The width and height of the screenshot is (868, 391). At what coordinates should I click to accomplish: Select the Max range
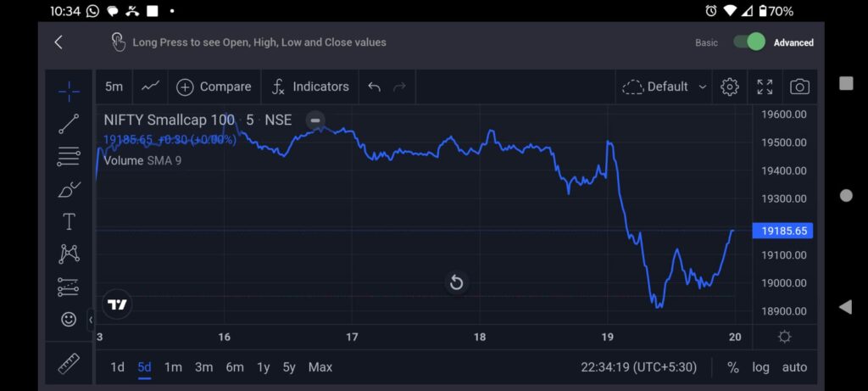click(320, 367)
